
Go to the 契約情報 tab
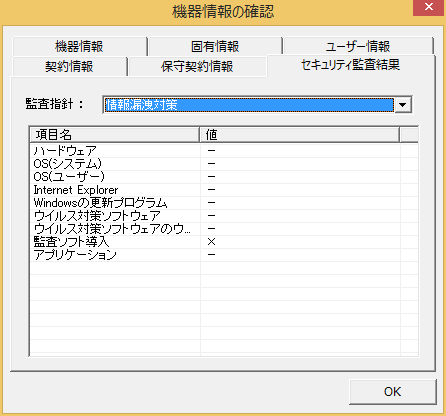point(69,66)
